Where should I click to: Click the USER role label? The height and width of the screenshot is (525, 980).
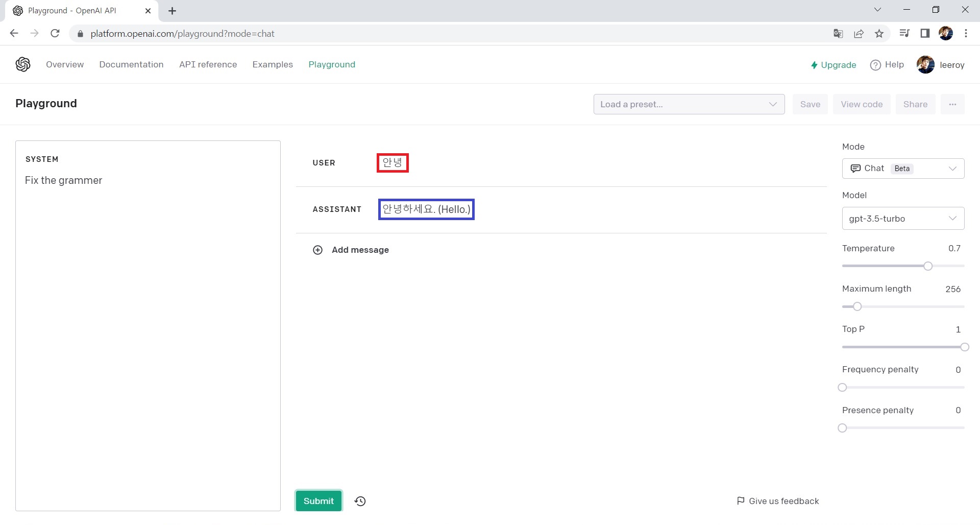coord(324,163)
